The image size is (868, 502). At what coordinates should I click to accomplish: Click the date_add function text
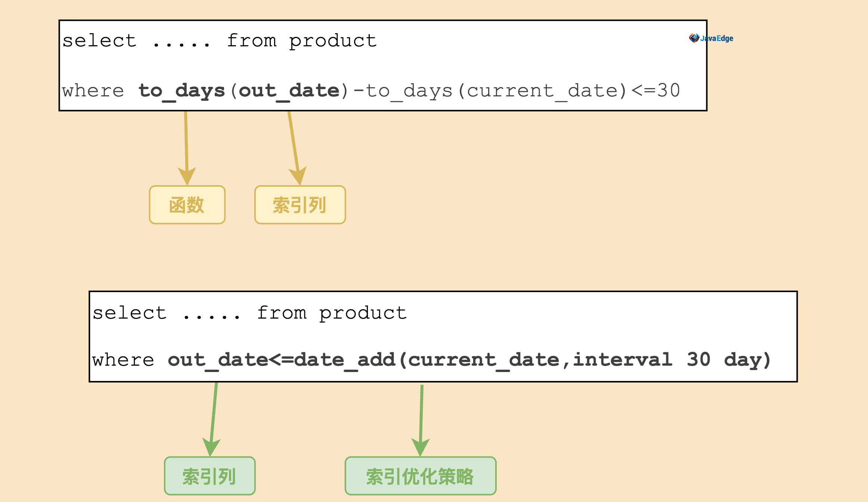tap(344, 360)
